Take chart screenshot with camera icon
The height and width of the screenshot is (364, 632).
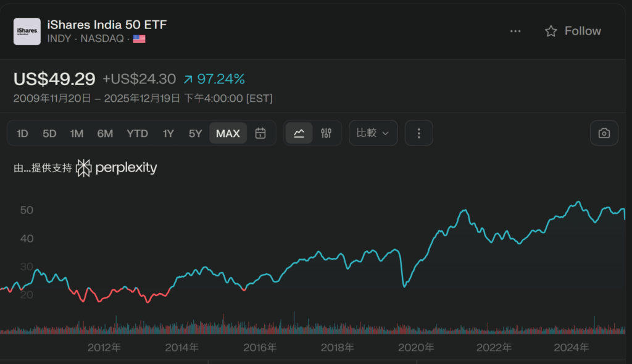tap(604, 133)
